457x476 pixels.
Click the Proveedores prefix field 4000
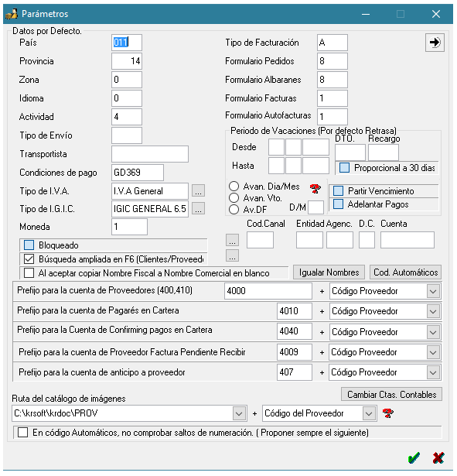268,291
